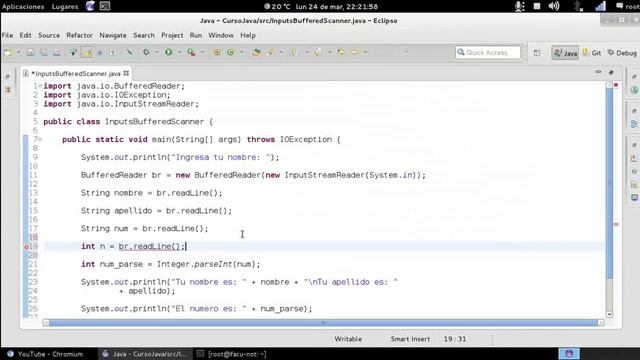Click the Run Last Tool icon with red toolbox
The height and width of the screenshot is (360, 640).
(191, 52)
